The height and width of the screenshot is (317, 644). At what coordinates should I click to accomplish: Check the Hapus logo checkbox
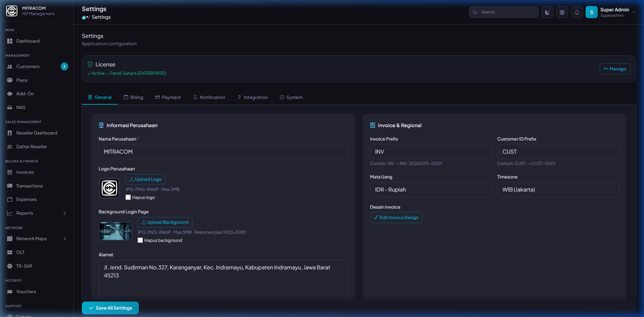[x=128, y=198]
